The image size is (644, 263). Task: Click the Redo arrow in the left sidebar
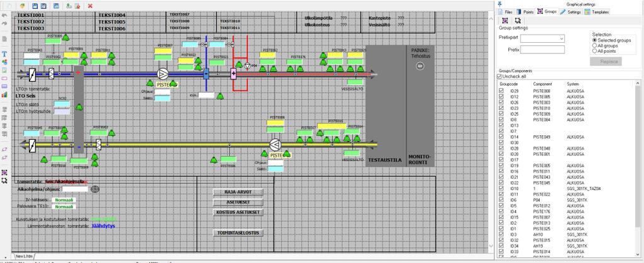[4, 24]
